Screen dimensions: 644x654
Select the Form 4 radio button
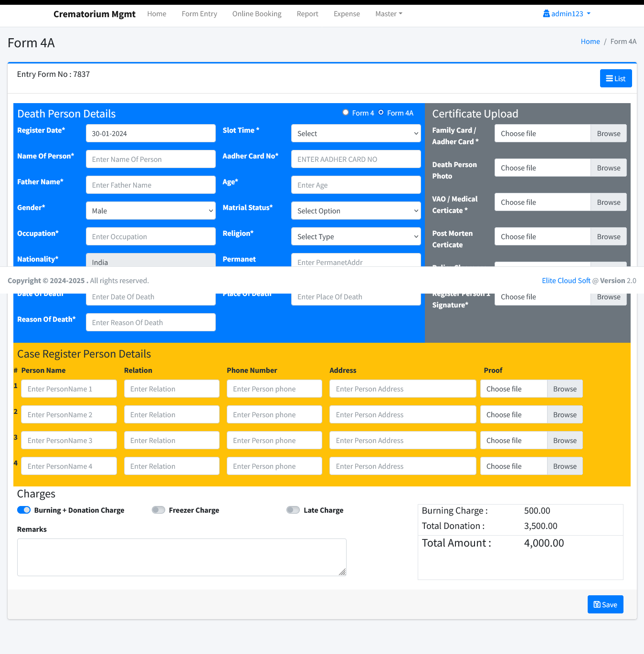coord(346,113)
